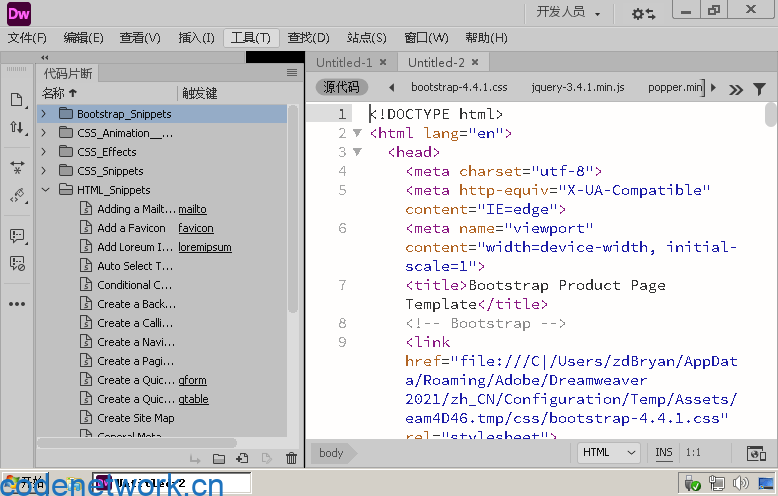Open related file jquery-3.4.1.min.js

click(578, 87)
